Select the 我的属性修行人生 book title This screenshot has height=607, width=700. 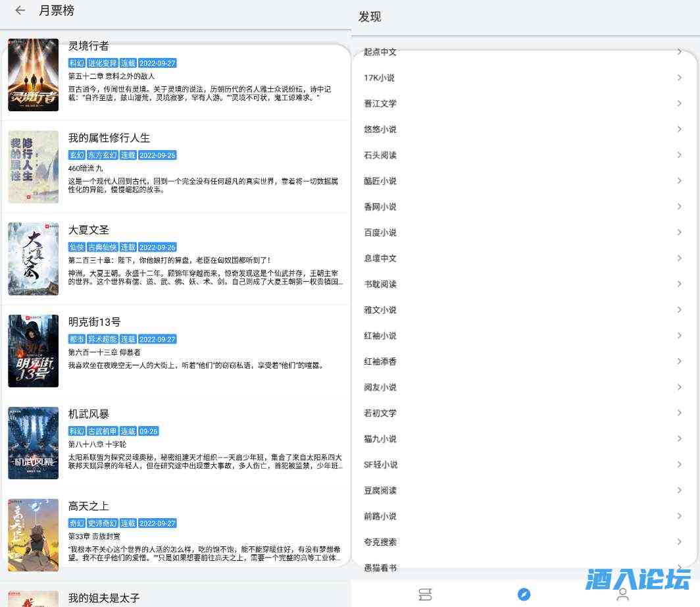pyautogui.click(x=109, y=138)
